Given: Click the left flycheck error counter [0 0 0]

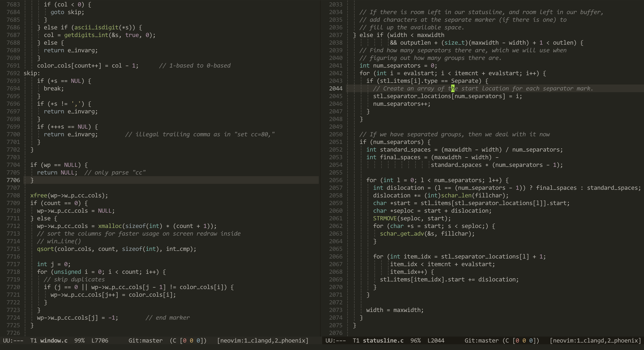Looking at the screenshot, I should pyautogui.click(x=191, y=340).
